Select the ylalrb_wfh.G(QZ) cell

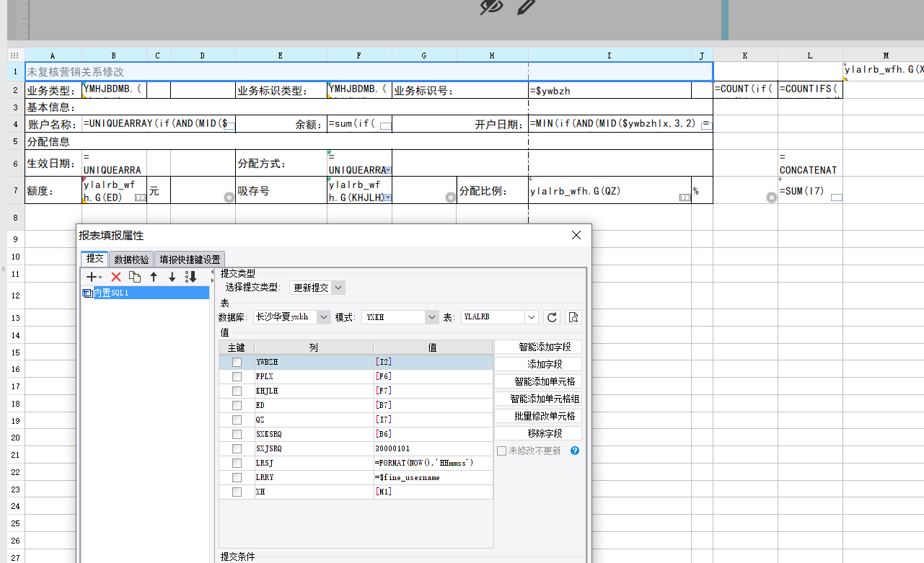pos(610,190)
